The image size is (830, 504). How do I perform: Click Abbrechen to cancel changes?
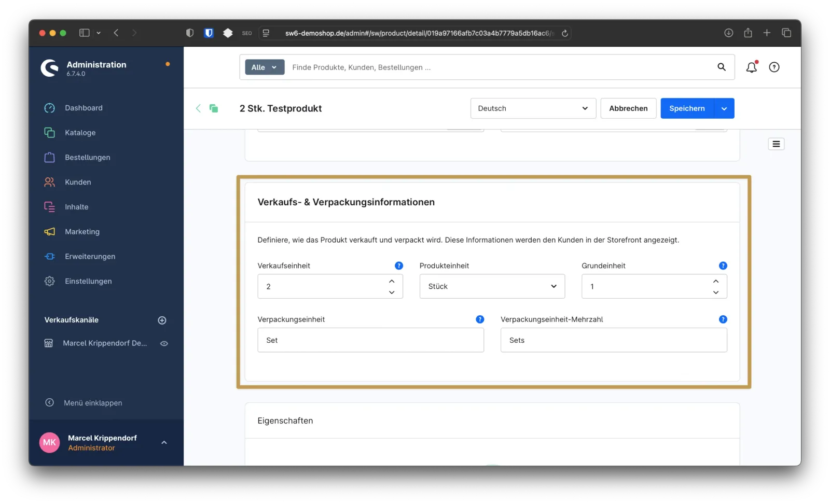[x=628, y=108]
